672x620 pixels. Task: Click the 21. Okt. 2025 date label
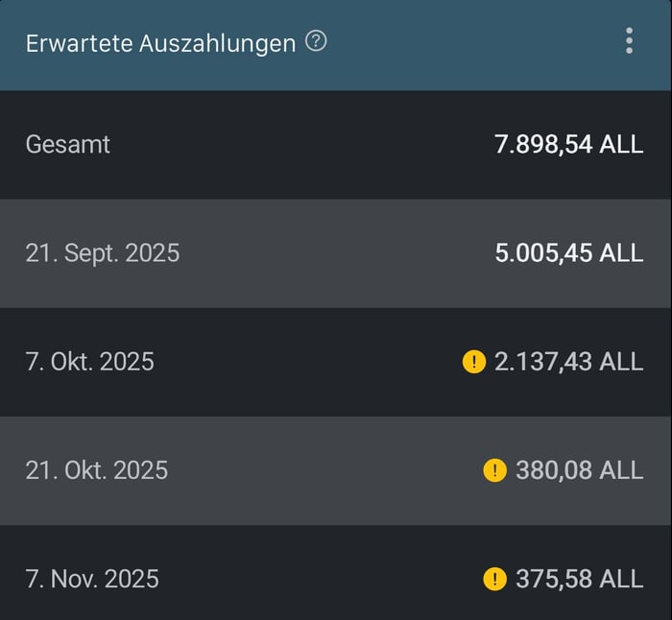(97, 470)
